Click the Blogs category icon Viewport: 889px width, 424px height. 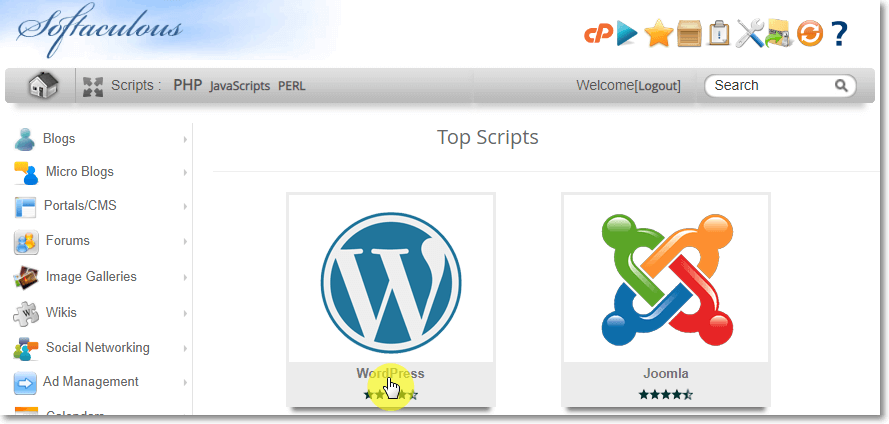[25, 139]
